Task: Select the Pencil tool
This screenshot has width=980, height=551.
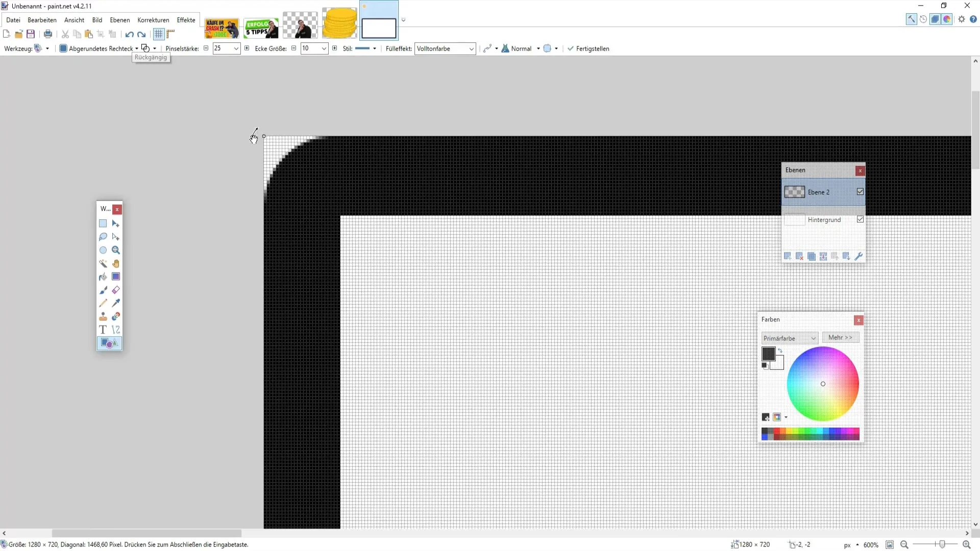Action: [x=103, y=303]
